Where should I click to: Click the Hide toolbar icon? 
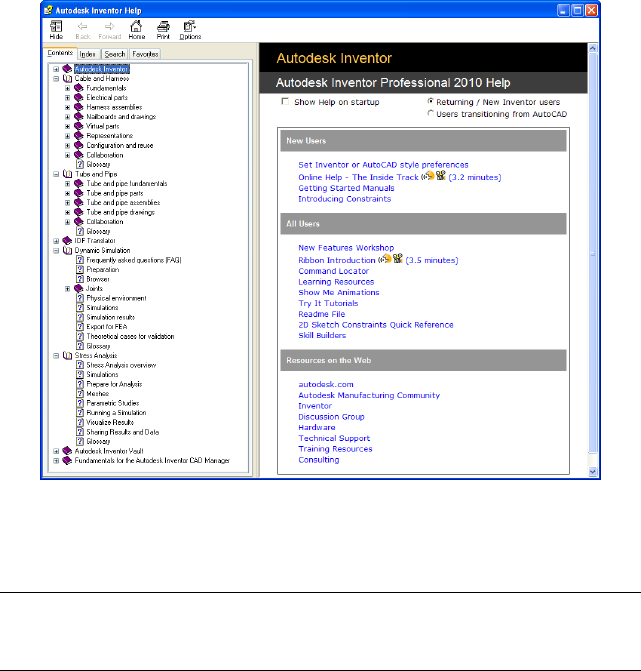56,27
